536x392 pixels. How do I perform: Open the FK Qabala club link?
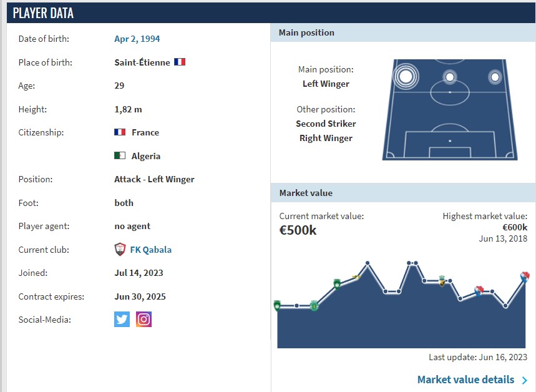click(x=151, y=250)
